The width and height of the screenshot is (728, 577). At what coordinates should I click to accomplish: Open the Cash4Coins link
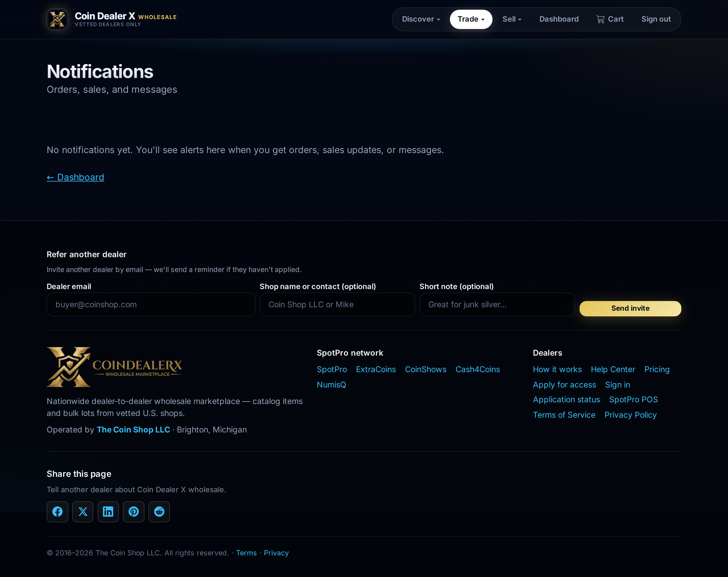click(478, 369)
